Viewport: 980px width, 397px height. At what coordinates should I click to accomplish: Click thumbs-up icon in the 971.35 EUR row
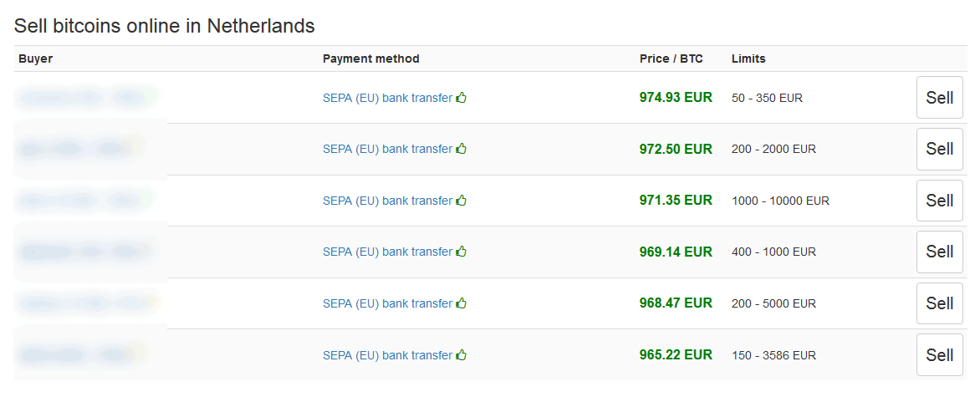[x=462, y=201]
